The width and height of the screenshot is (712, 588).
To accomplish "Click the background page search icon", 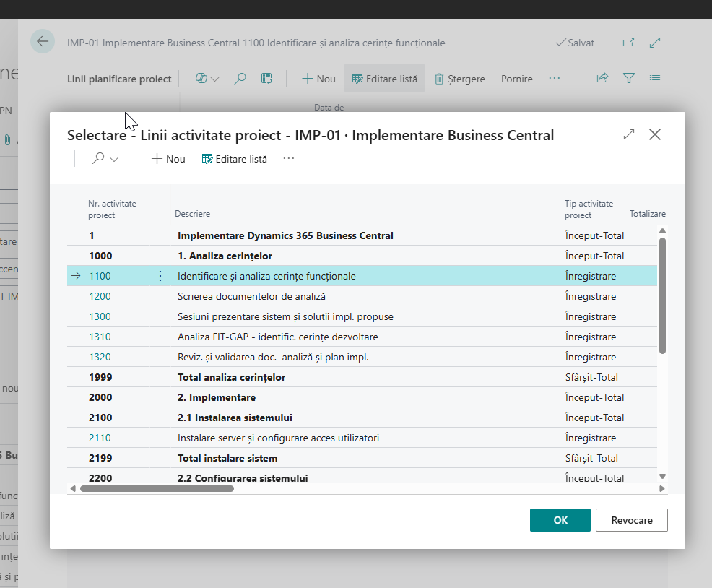I will tap(240, 79).
